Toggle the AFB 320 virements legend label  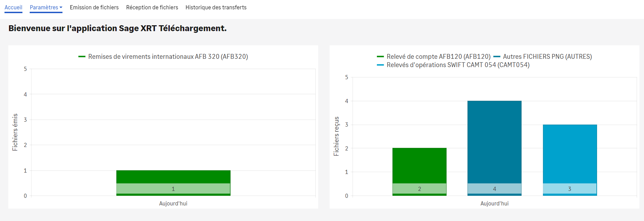pos(168,56)
